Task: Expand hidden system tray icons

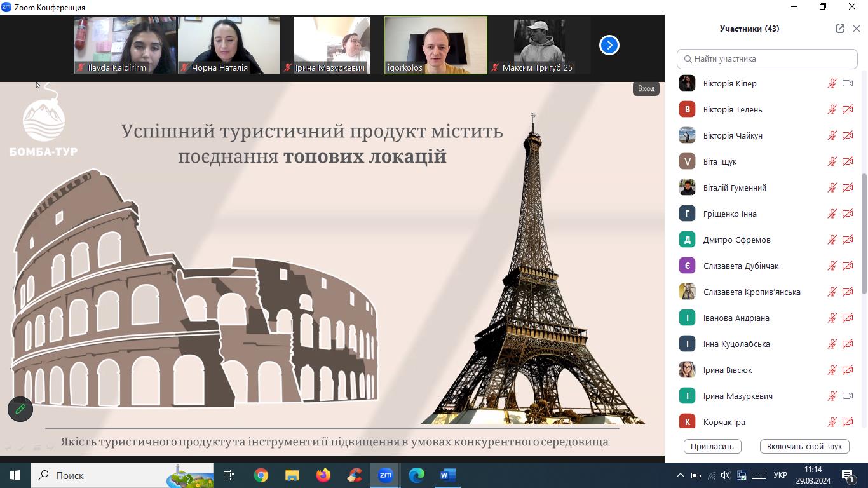Action: click(x=680, y=475)
